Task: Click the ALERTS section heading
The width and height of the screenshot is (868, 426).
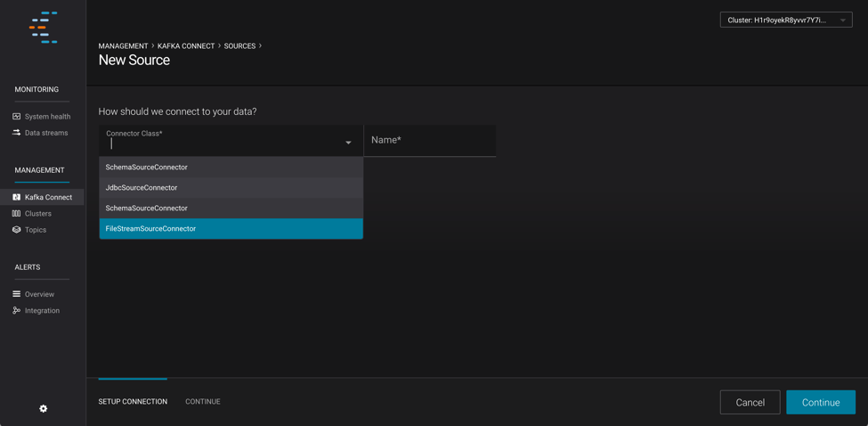Action: pyautogui.click(x=27, y=267)
